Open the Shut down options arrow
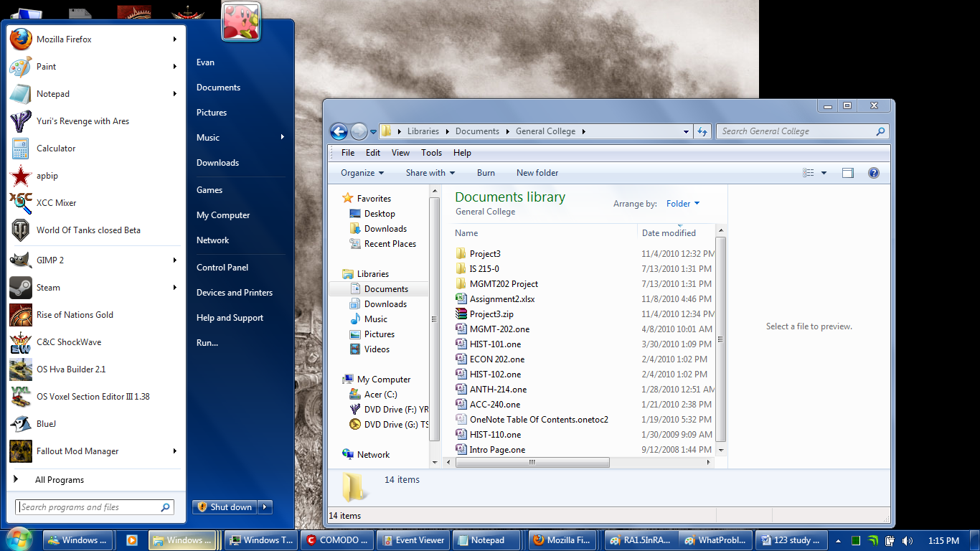This screenshot has width=980, height=551. point(265,507)
